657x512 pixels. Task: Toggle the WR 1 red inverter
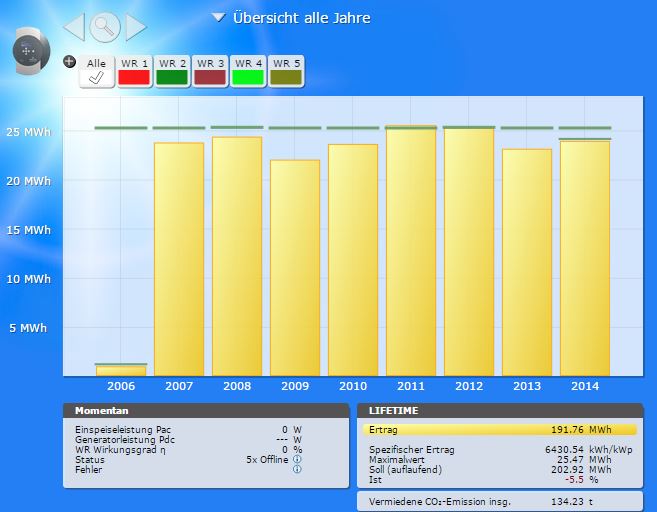(x=134, y=71)
